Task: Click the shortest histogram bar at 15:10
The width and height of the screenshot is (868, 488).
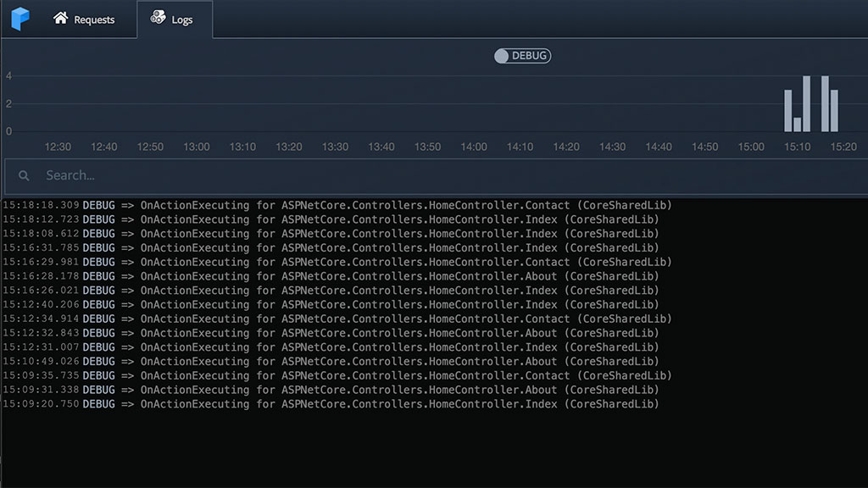Action: click(797, 125)
